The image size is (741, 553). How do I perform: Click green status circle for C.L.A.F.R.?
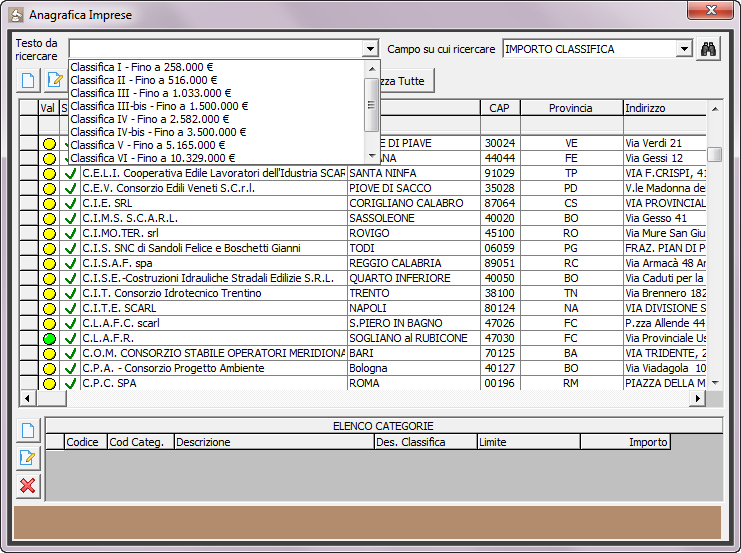coord(49,339)
